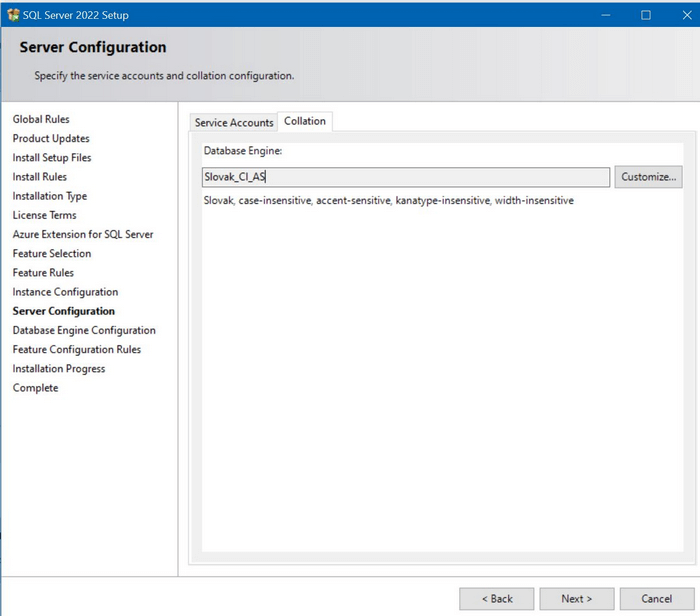Click the Customize button for collation
Screen dimensions: 700x616
[x=648, y=177]
